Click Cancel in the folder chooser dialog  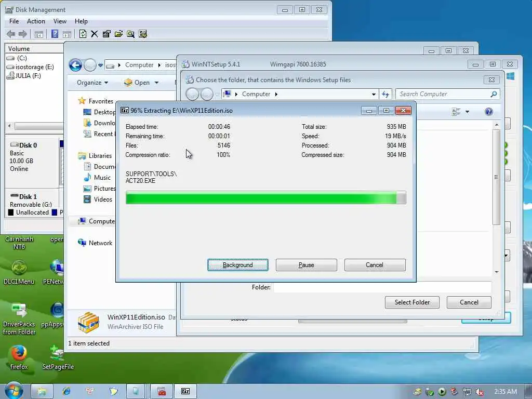[469, 302]
